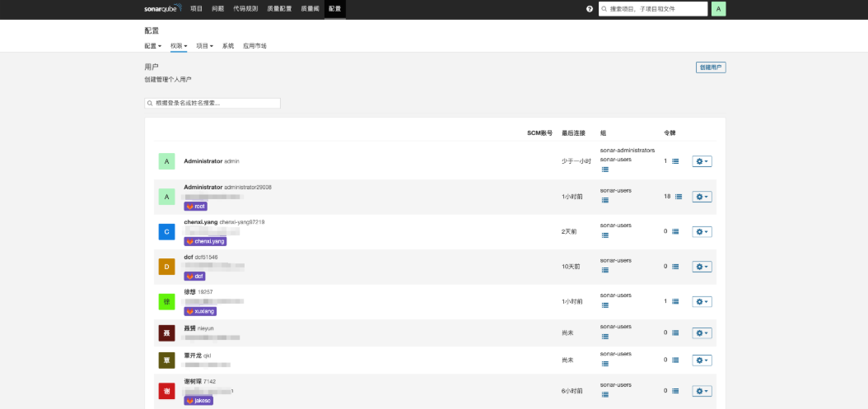Open gear dropdown in 19257 row
The image size is (868, 409).
[702, 302]
